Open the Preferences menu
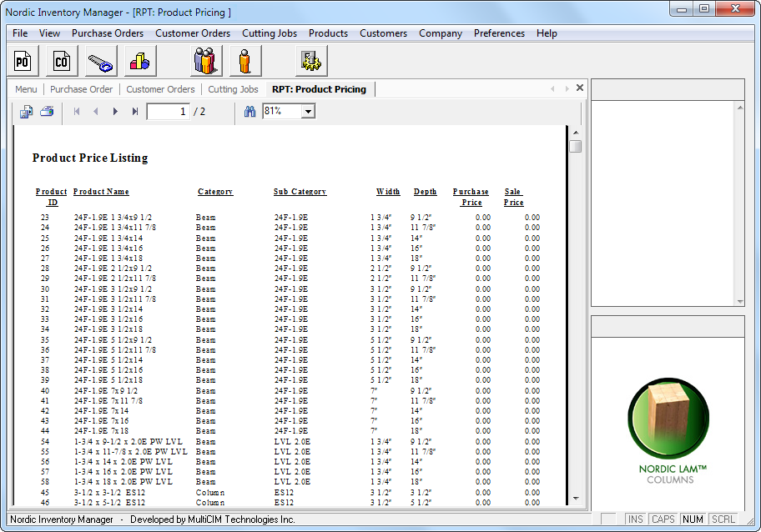Screen dimensions: 761x532 (499, 33)
